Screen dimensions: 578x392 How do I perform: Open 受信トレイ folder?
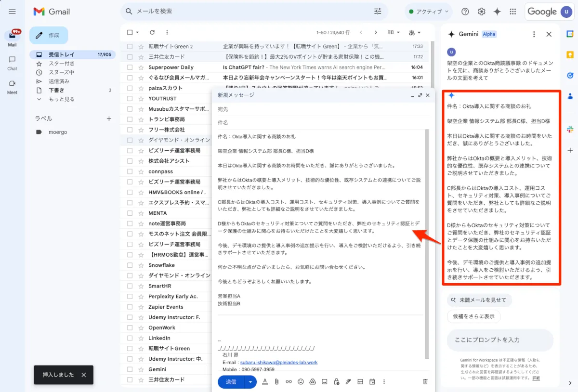click(72, 54)
